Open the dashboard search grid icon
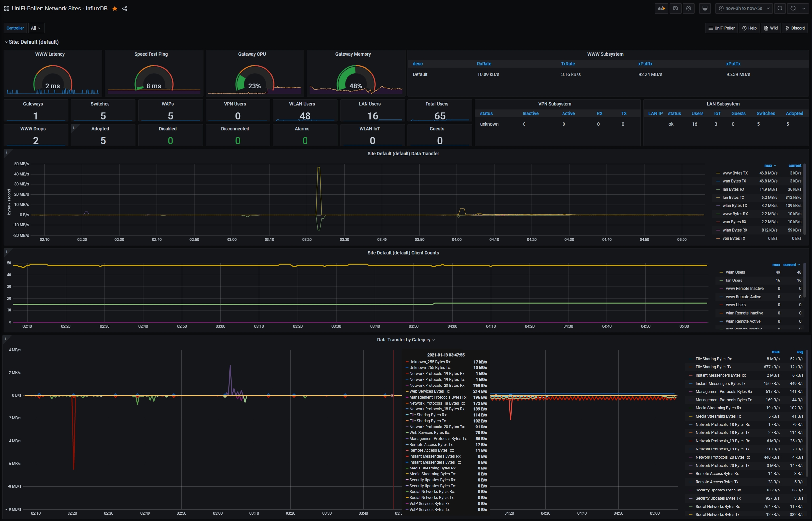This screenshot has width=812, height=521. pos(7,9)
